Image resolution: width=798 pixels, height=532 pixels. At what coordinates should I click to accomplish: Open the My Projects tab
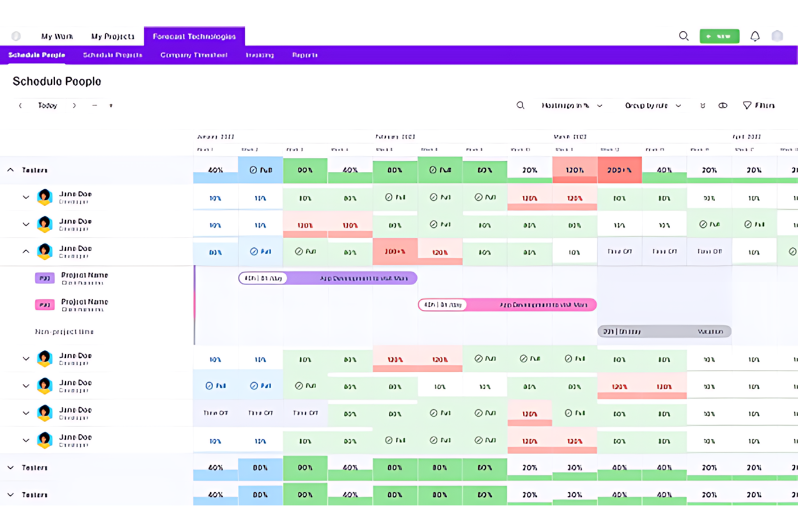coord(113,36)
